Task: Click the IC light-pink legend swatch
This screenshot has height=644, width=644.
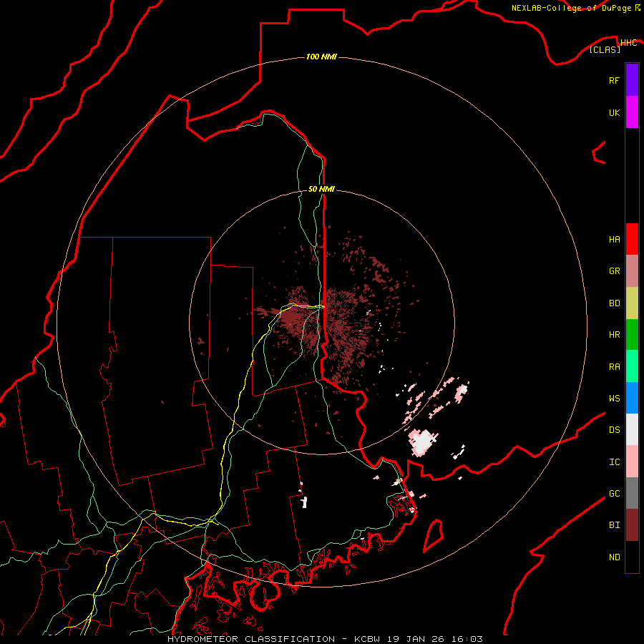Action: 632,462
